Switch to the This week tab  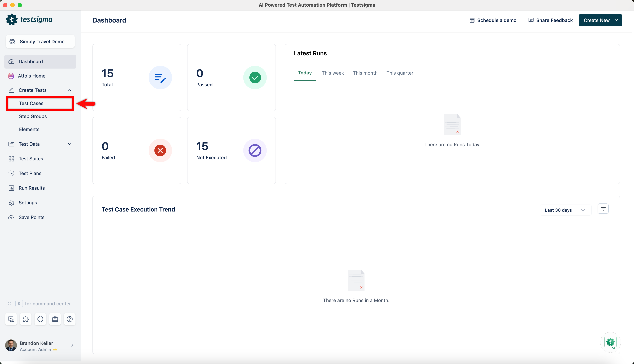[333, 73]
